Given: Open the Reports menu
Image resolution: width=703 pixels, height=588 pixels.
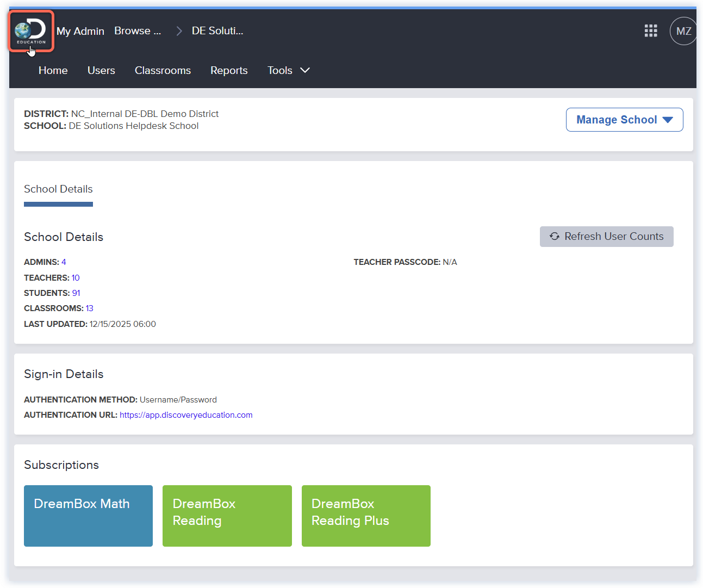Looking at the screenshot, I should [229, 70].
